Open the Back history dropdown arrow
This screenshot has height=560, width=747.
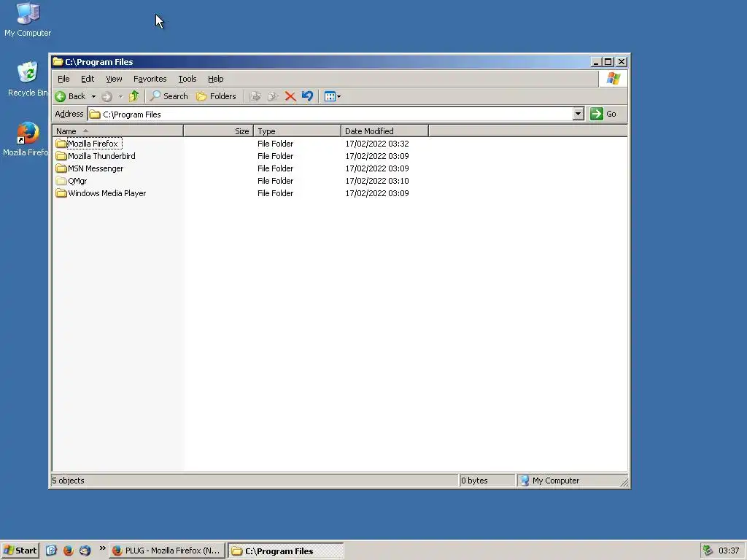(x=93, y=97)
